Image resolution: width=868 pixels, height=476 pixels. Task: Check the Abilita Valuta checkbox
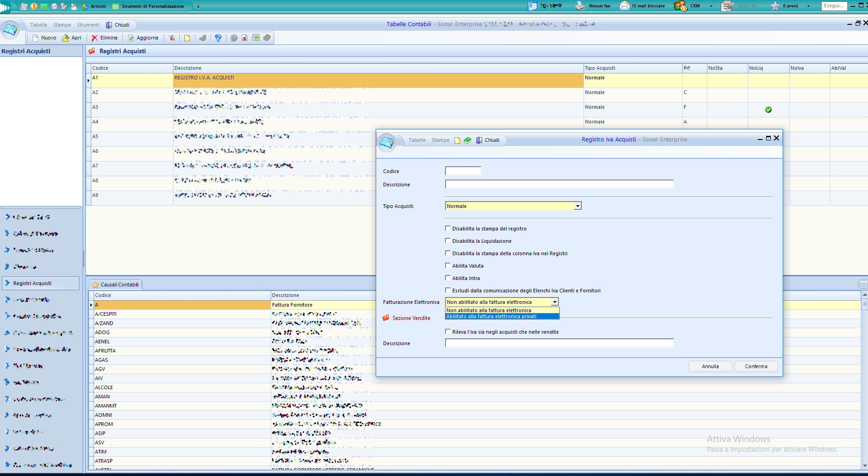[x=448, y=265]
